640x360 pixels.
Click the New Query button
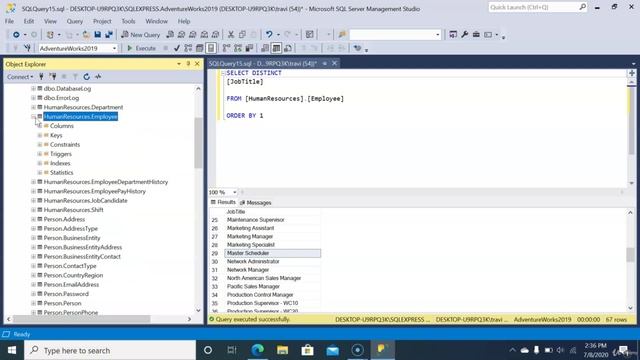click(x=140, y=35)
